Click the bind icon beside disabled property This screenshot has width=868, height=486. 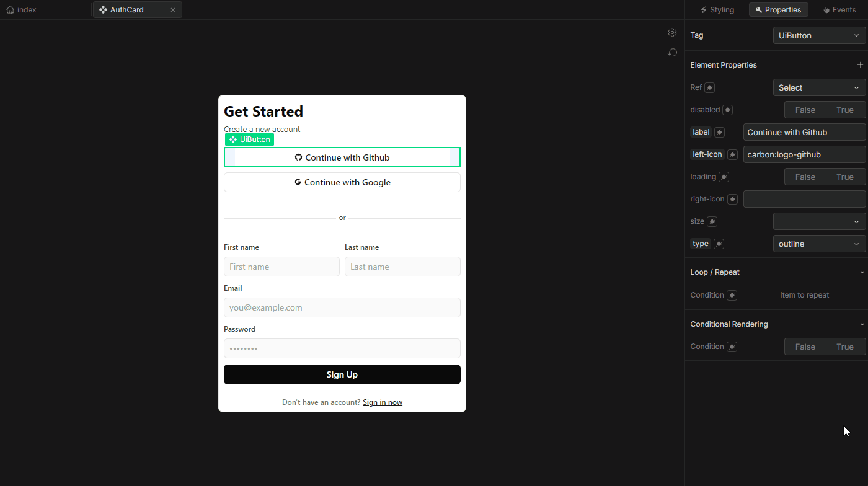[x=728, y=110]
